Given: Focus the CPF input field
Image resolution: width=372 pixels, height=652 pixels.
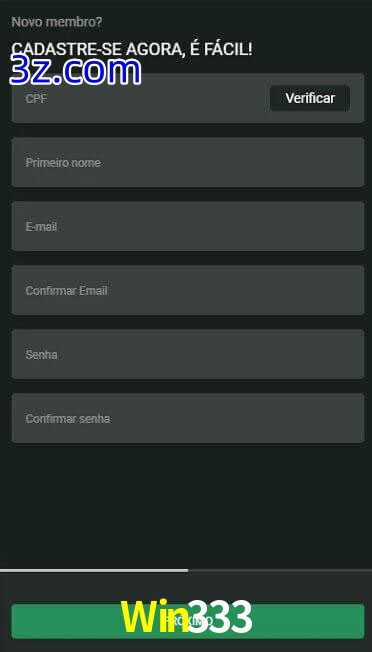Looking at the screenshot, I should pos(141,98).
